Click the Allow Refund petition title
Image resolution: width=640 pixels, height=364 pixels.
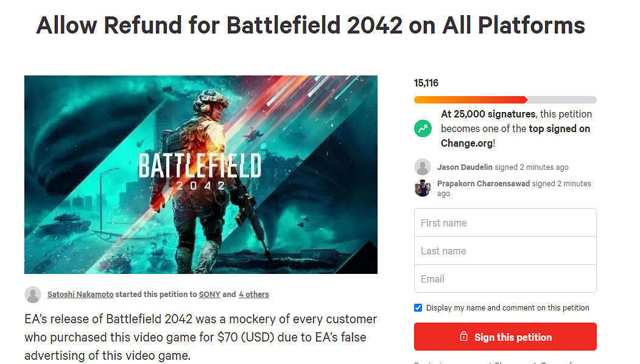click(311, 26)
